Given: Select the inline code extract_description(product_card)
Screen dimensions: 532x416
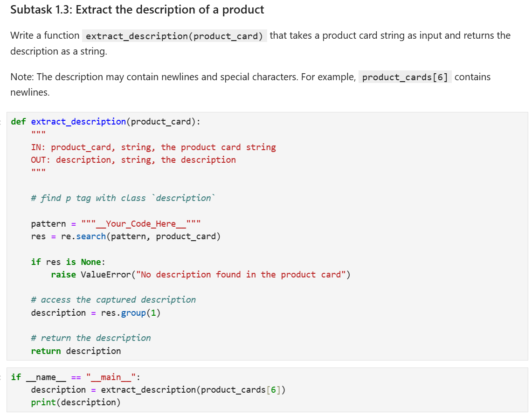Looking at the screenshot, I should coord(174,35).
